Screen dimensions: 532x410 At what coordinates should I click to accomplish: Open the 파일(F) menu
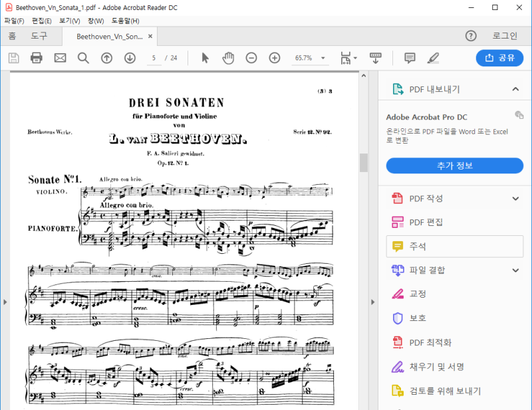point(14,21)
